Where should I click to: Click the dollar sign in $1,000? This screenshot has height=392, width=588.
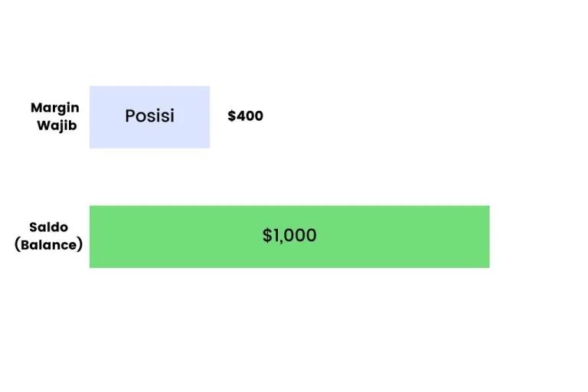click(267, 235)
